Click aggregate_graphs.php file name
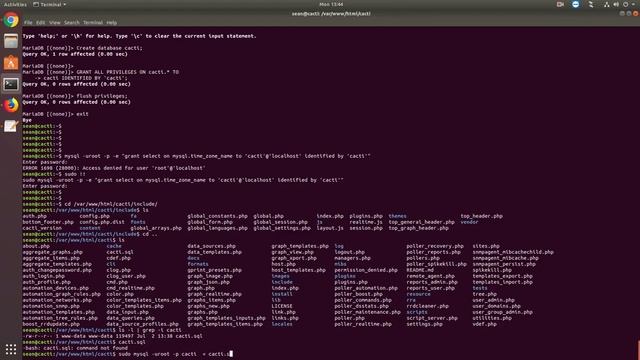This screenshot has height=360, width=640. coord(52,252)
